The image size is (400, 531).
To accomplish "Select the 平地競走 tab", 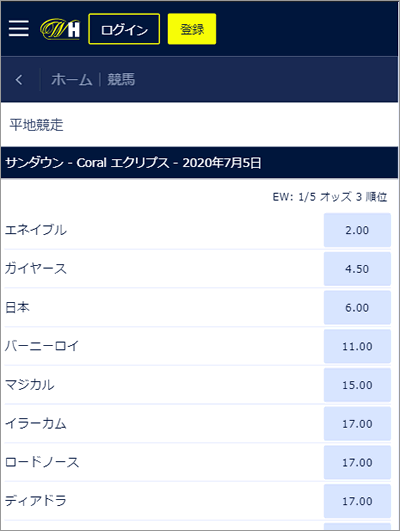I will pos(36,125).
